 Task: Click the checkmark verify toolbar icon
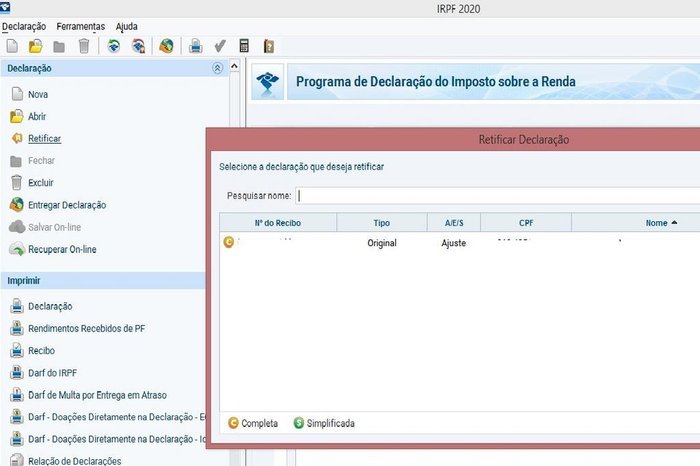tap(220, 46)
